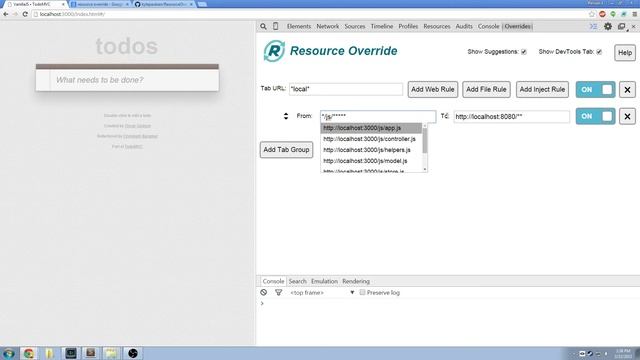Image resolution: width=640 pixels, height=360 pixels.
Task: Open the terminal taskbar icon
Action: pyautogui.click(x=71, y=353)
